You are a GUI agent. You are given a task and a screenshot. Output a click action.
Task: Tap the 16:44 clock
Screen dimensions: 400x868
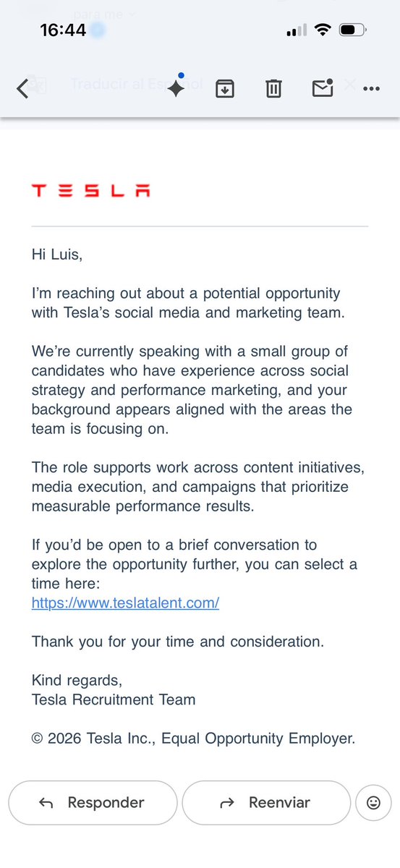point(63,30)
